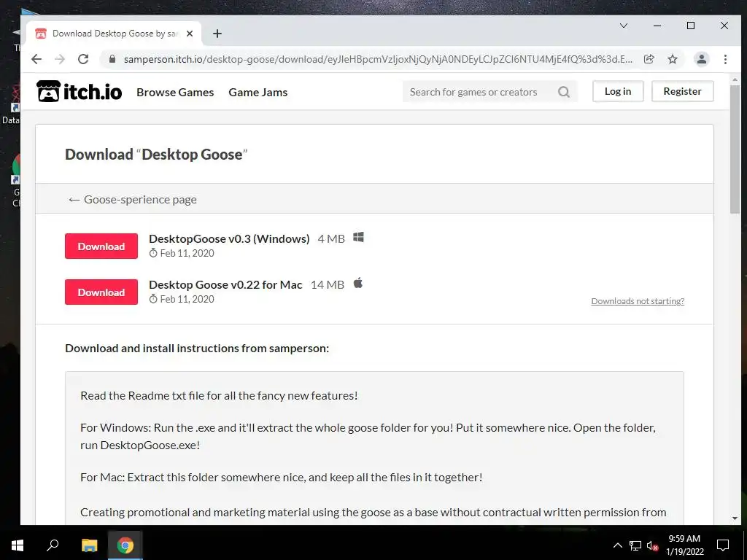Click the 'Download "Desktop Goose"' heading
The width and height of the screenshot is (747, 560).
(156, 155)
